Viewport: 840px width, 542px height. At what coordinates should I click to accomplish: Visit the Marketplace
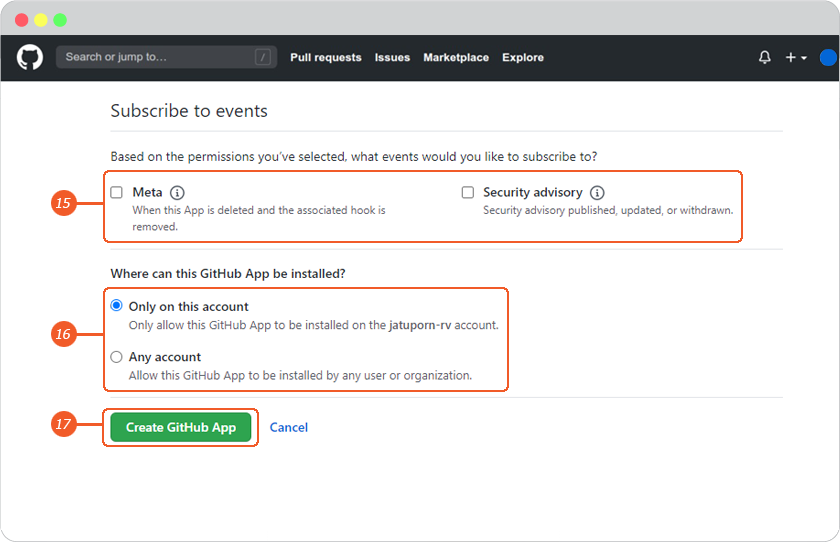point(456,57)
